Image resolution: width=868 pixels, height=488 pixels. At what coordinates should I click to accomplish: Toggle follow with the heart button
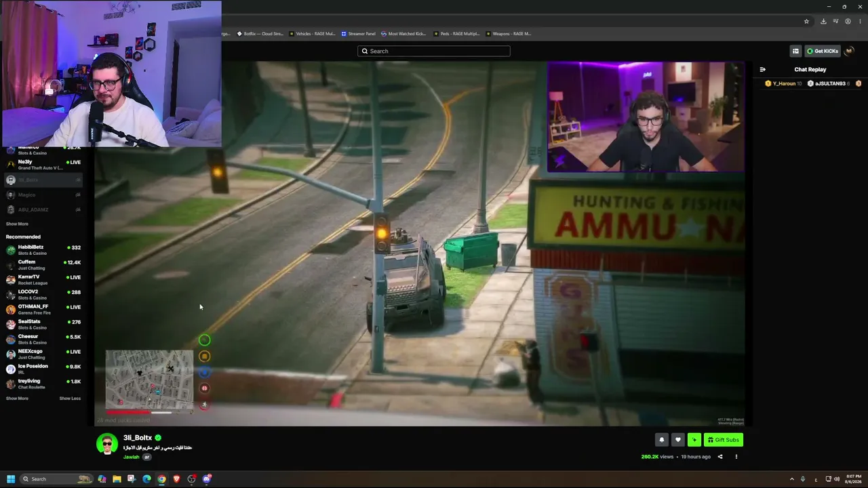[677, 440]
